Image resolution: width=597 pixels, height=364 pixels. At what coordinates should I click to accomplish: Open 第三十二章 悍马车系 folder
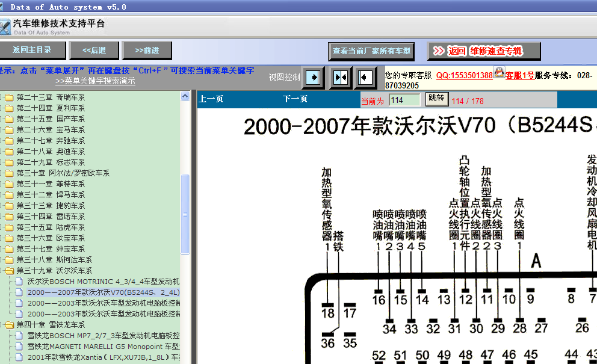51,195
